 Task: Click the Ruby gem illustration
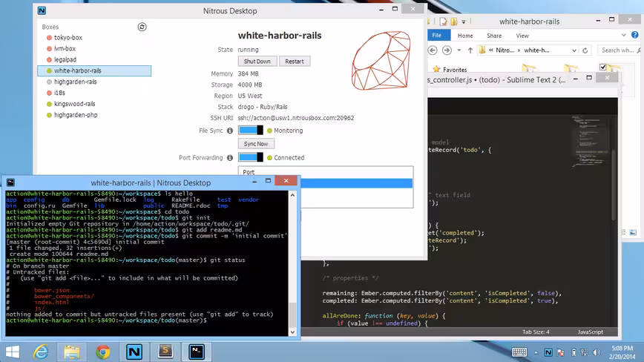pyautogui.click(x=381, y=60)
